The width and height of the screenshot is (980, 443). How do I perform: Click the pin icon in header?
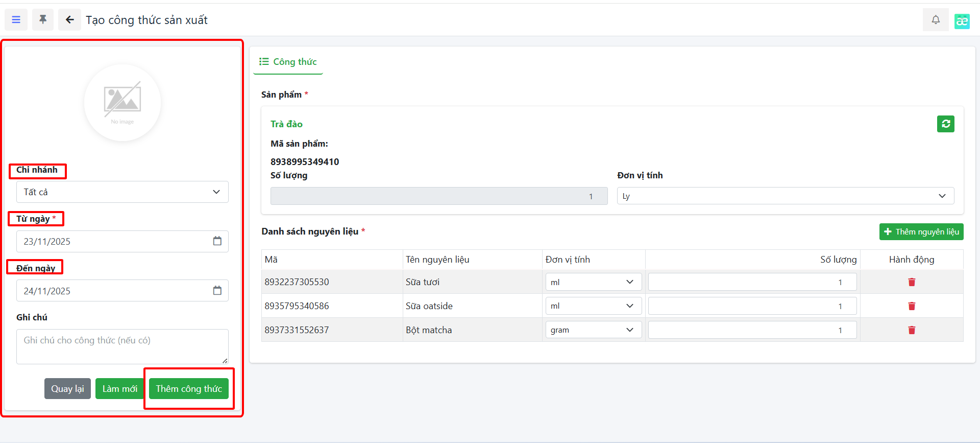pos(43,20)
